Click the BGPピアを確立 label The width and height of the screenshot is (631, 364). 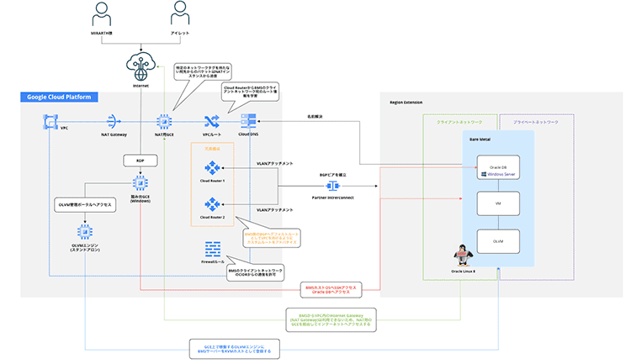(x=333, y=175)
